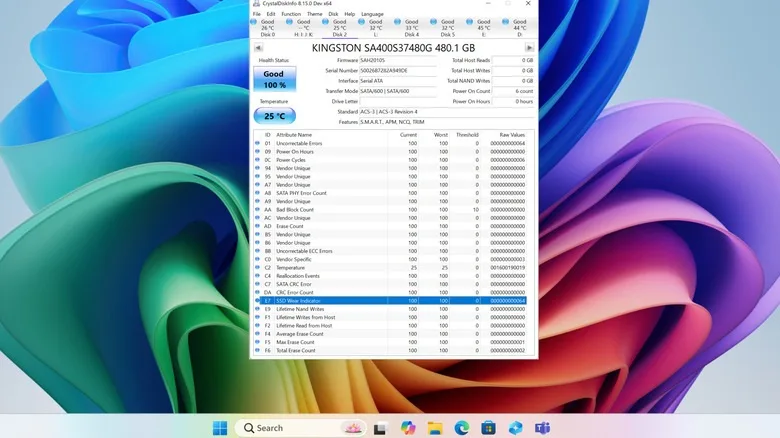
Task: Open the Language menu
Action: tap(373, 14)
